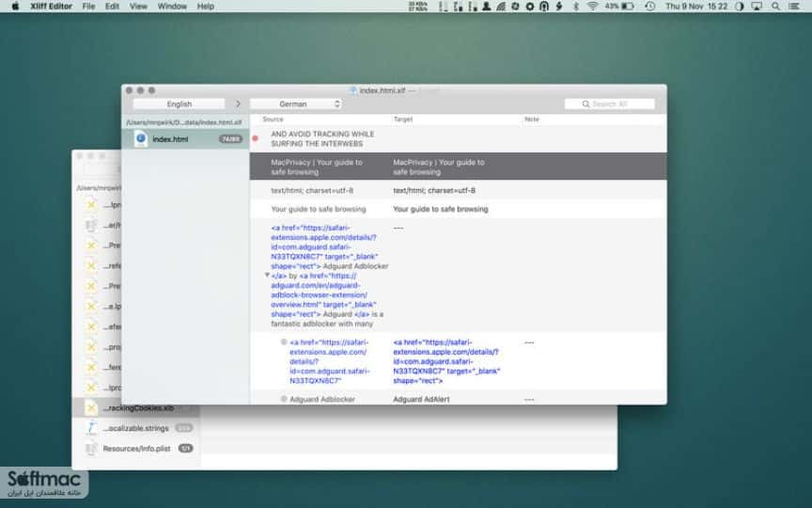Open the View menu
This screenshot has height=508, width=812.
coord(138,7)
